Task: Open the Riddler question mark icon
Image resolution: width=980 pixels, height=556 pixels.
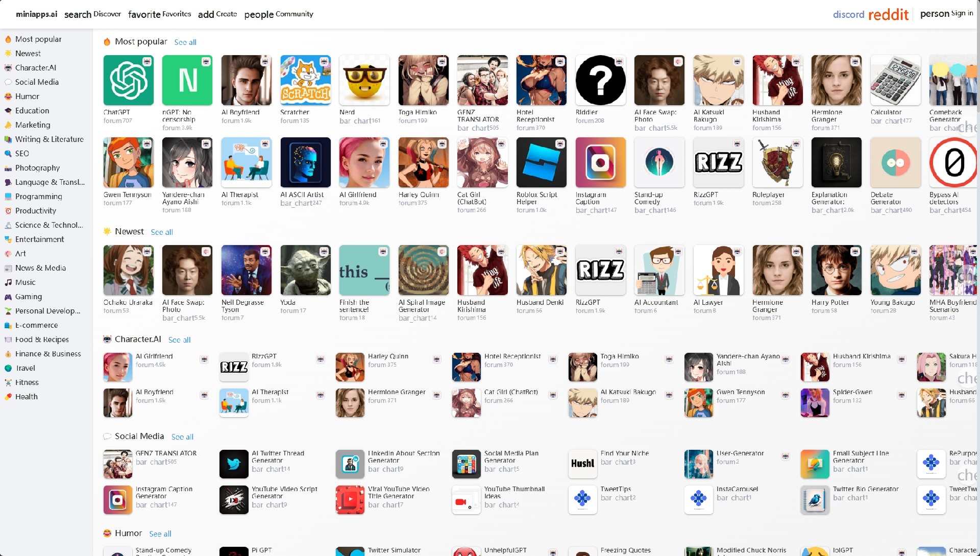Action: [600, 80]
